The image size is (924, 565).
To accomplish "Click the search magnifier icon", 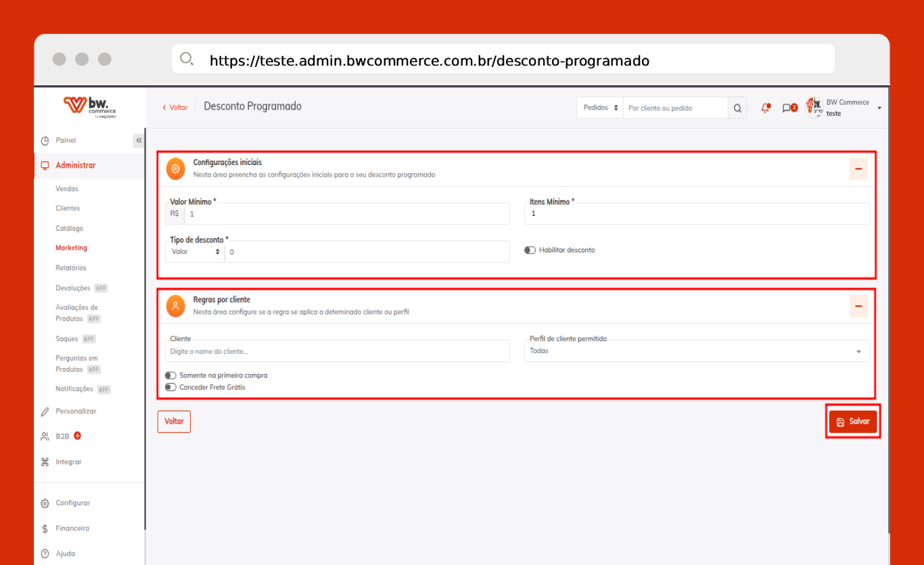I will click(737, 108).
